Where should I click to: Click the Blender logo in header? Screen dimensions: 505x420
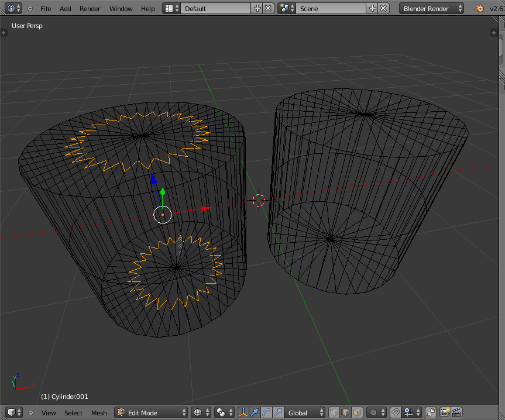point(479,8)
